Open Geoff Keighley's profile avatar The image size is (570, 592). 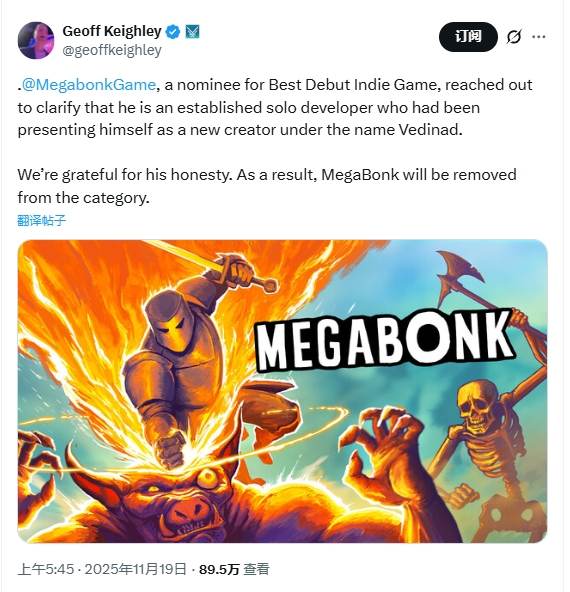tap(36, 40)
